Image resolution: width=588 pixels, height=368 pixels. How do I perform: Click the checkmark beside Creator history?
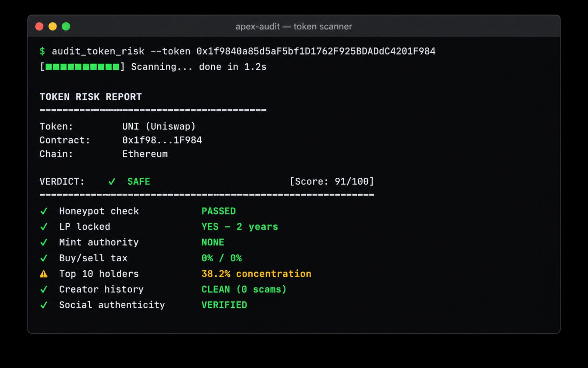44,290
